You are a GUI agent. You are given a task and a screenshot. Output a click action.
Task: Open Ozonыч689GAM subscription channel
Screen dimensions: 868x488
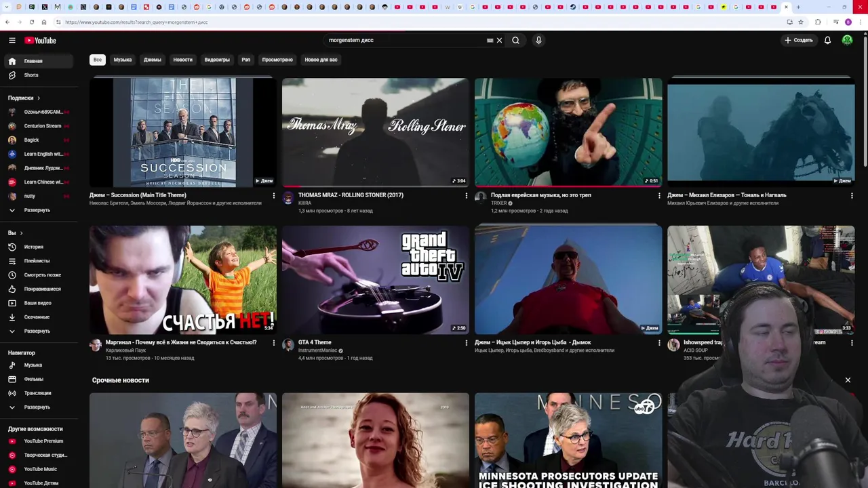point(39,112)
